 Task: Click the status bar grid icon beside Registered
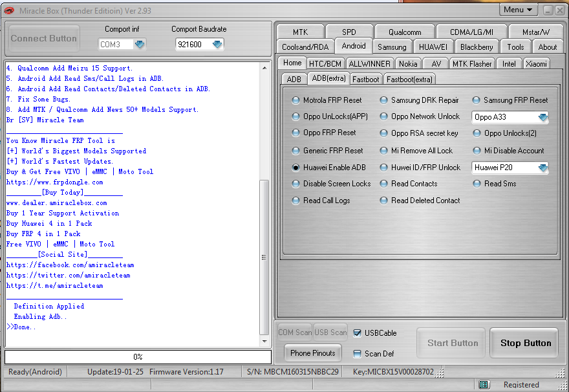(484, 384)
